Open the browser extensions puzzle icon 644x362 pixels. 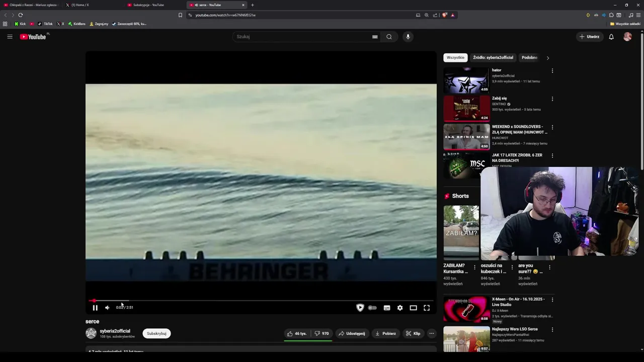[x=611, y=15]
